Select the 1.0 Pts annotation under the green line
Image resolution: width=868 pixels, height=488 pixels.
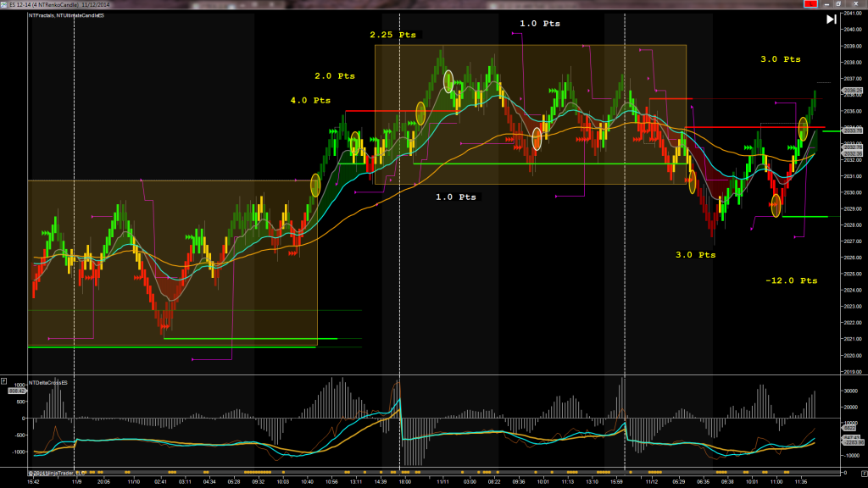[x=455, y=197]
